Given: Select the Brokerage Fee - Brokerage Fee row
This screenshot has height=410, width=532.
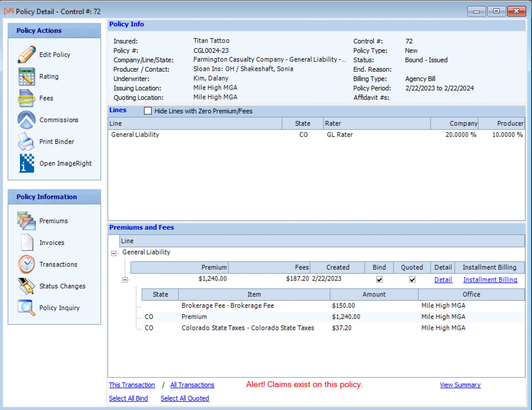Looking at the screenshot, I should click(333, 306).
